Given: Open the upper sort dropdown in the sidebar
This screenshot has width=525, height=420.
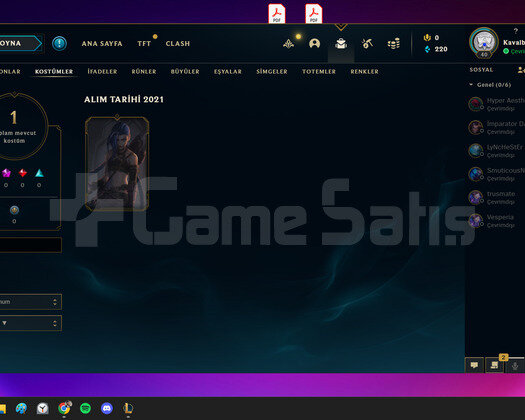Looking at the screenshot, I should 30,302.
